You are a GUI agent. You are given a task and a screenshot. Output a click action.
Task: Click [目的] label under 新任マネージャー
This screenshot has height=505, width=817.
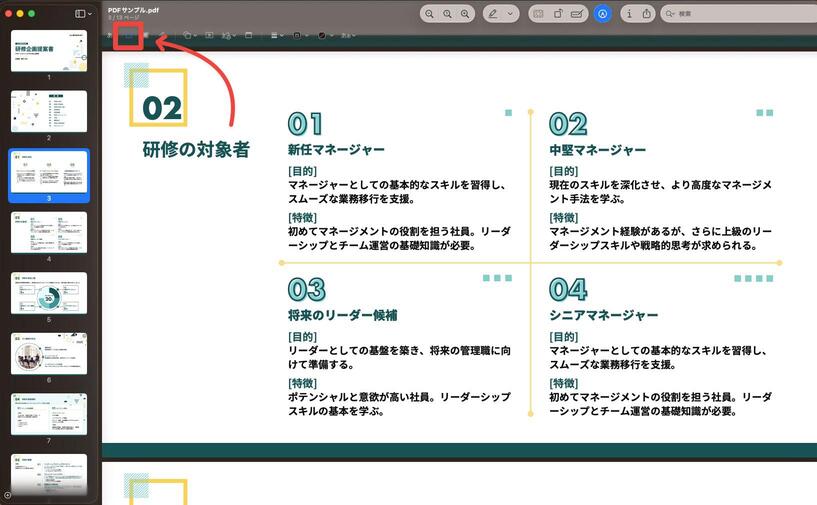[302, 171]
